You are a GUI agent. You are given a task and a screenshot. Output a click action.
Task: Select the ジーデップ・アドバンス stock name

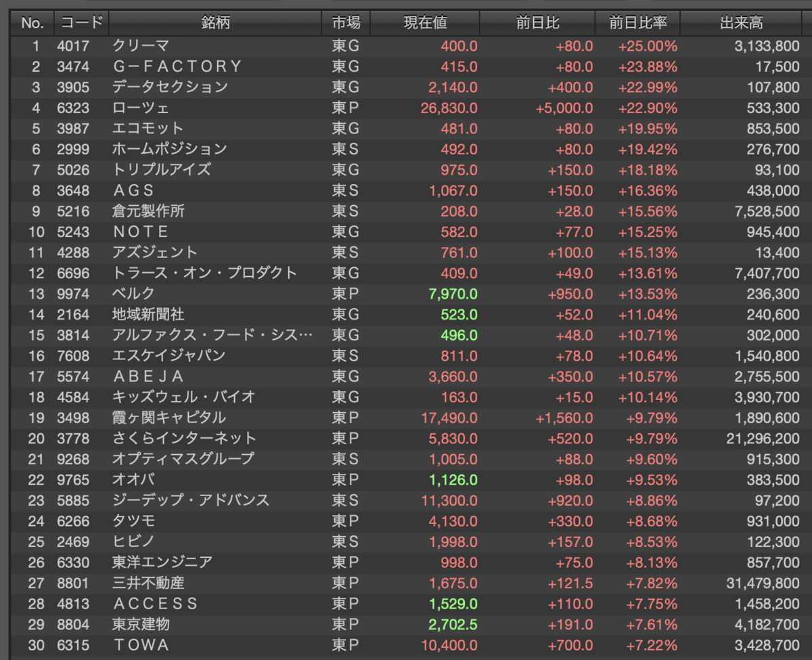pos(191,500)
